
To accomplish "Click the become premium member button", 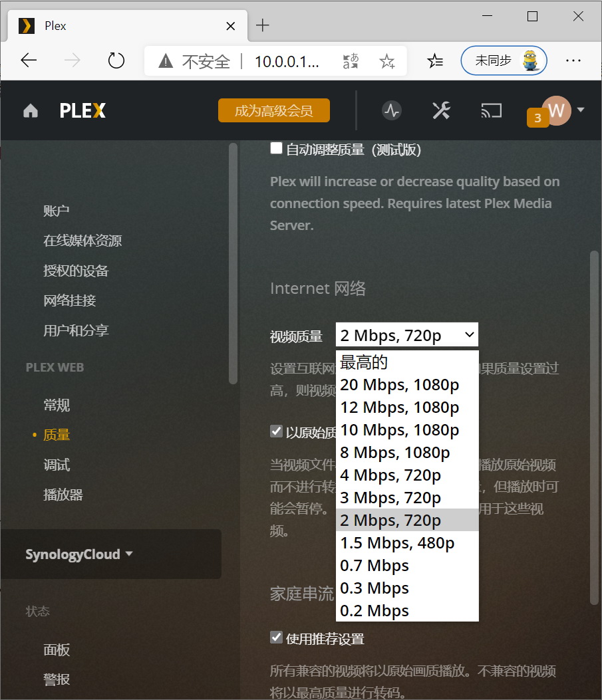I will point(274,110).
